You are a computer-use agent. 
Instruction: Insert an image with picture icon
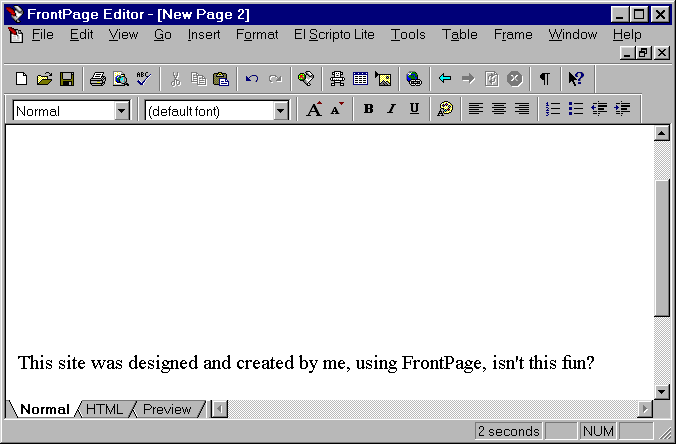click(383, 79)
